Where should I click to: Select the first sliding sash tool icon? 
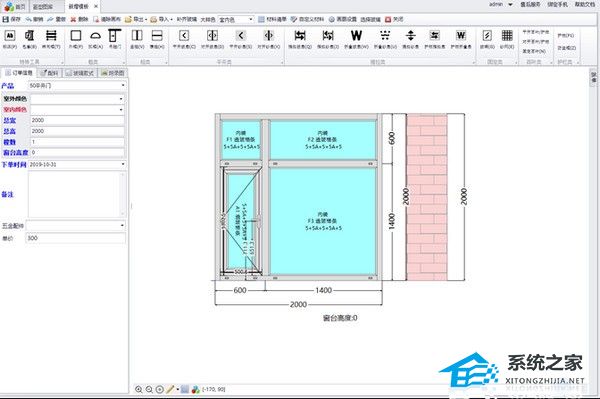300,39
